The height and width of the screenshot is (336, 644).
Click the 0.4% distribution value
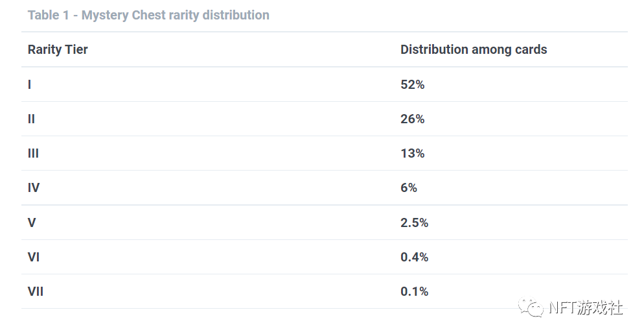click(x=415, y=257)
